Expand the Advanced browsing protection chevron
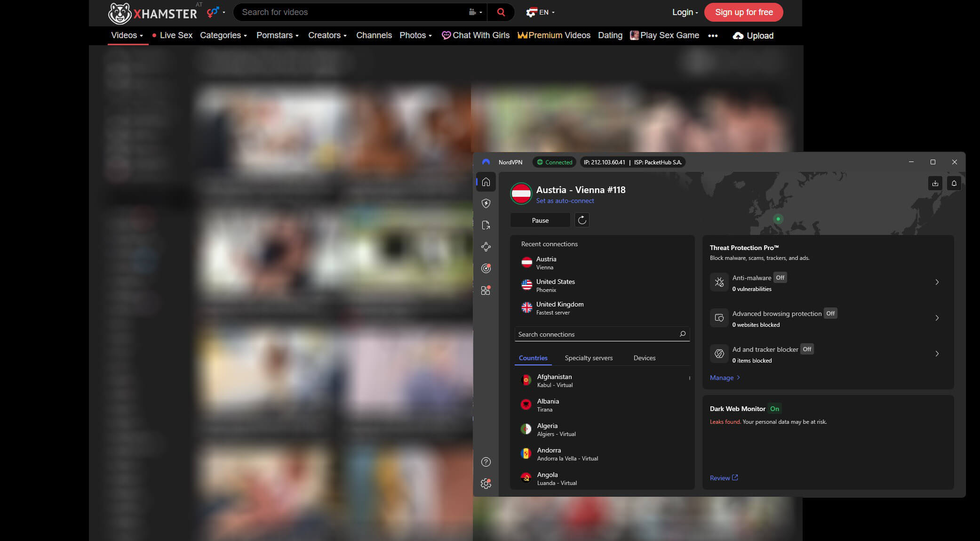 tap(937, 318)
